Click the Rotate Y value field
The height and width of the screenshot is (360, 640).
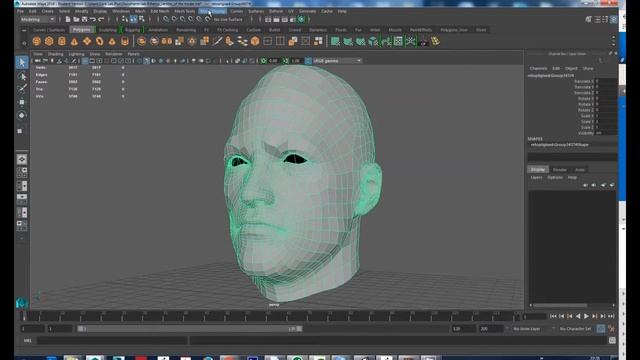click(x=606, y=104)
